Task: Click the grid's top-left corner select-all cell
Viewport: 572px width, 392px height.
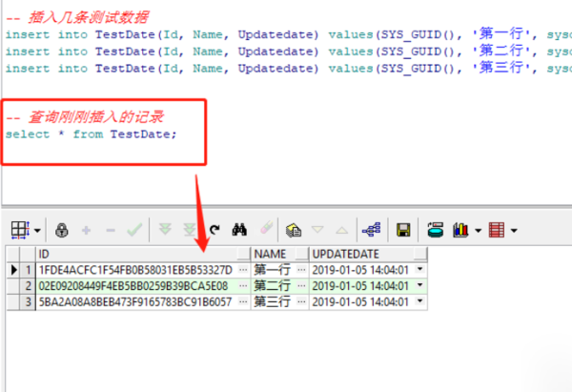Action: point(13,254)
